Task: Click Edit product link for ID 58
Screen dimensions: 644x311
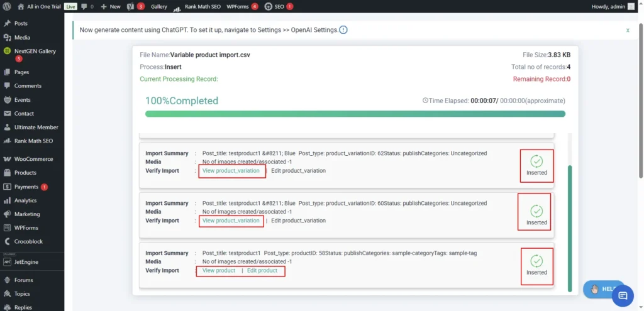Action: pos(262,271)
